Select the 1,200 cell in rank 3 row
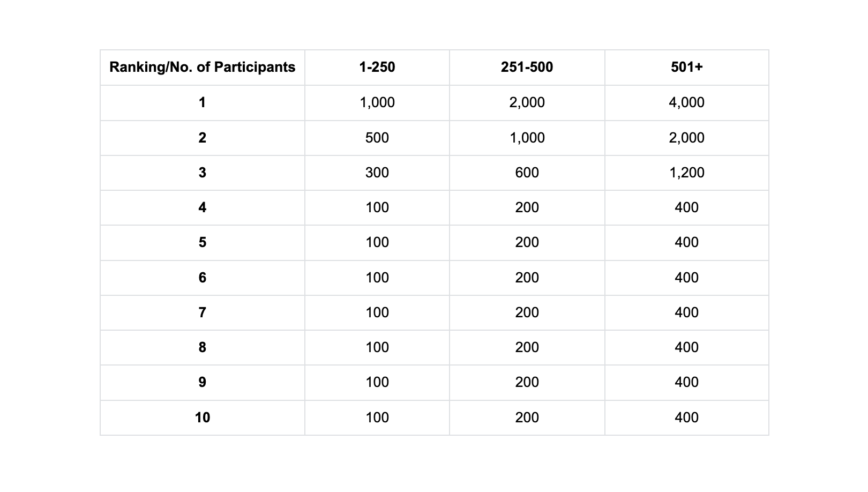868x492 pixels. pos(687,173)
